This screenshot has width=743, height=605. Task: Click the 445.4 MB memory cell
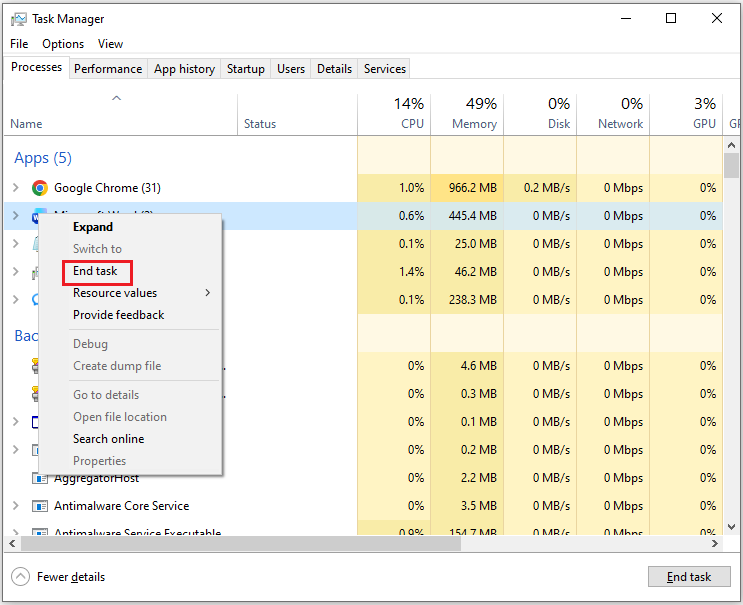[467, 216]
